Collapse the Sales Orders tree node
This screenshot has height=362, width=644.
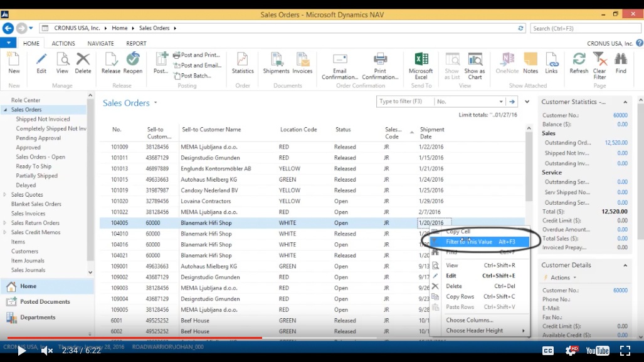[6, 110]
